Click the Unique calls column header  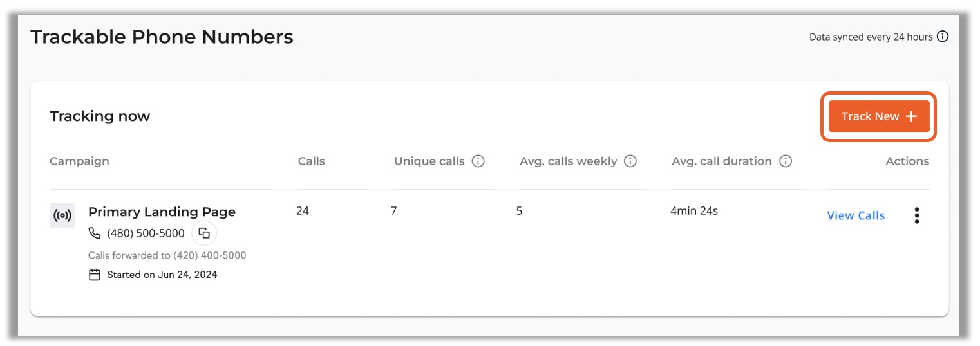coord(429,161)
